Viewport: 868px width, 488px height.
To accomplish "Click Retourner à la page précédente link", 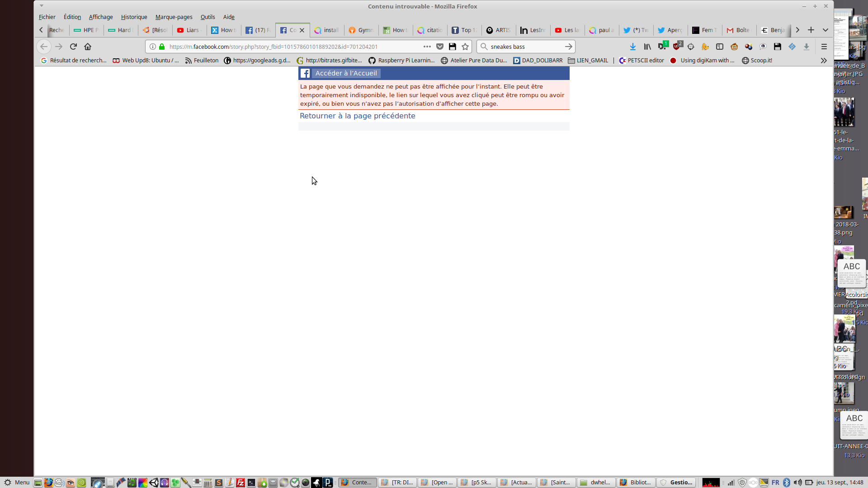I will click(357, 116).
